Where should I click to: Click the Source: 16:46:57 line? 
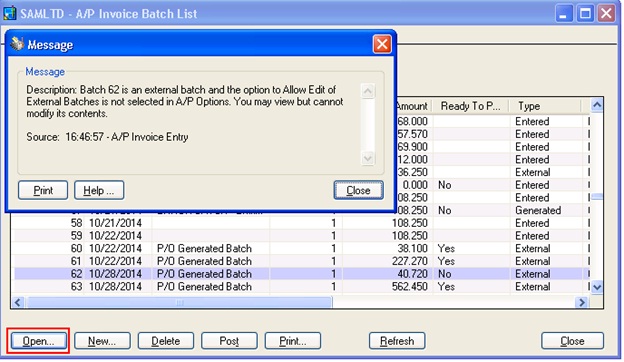tap(107, 137)
